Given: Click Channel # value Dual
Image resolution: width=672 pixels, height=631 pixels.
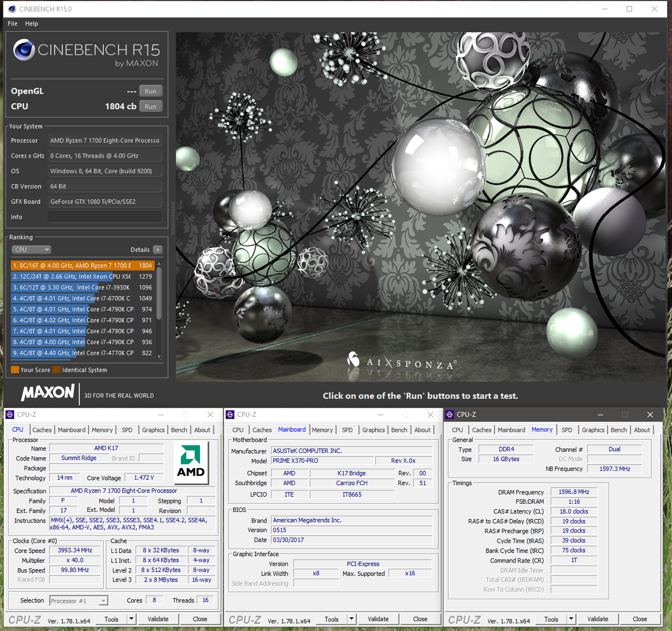Looking at the screenshot, I should click(x=615, y=449).
